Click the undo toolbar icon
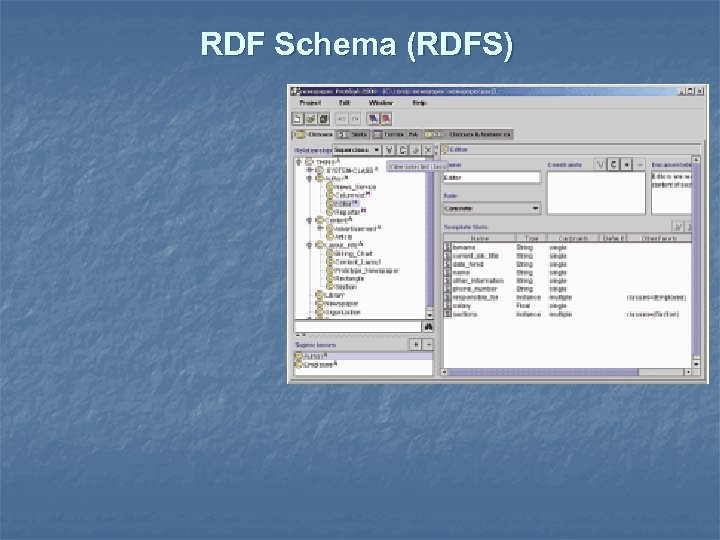The image size is (720, 540). click(x=342, y=119)
